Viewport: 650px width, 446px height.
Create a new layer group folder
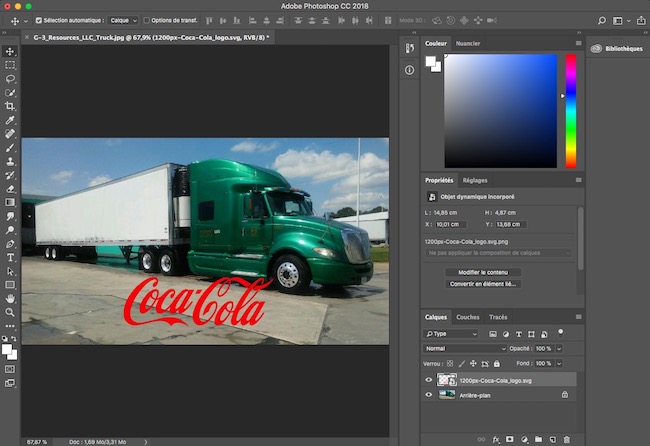pos(538,439)
